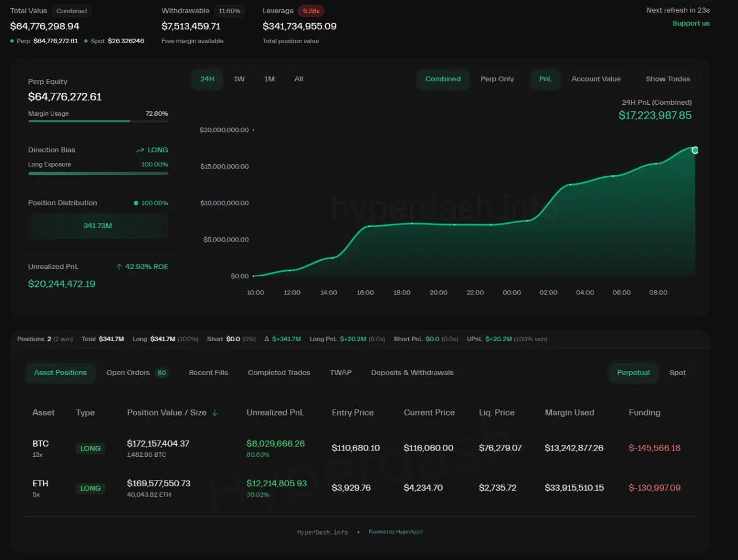The image size is (738, 560).
Task: Select the 1M time range
Action: pyautogui.click(x=269, y=79)
